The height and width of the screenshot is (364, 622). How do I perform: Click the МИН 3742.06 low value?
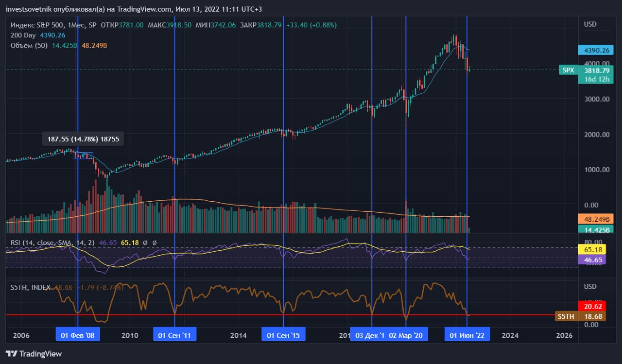[x=216, y=25]
